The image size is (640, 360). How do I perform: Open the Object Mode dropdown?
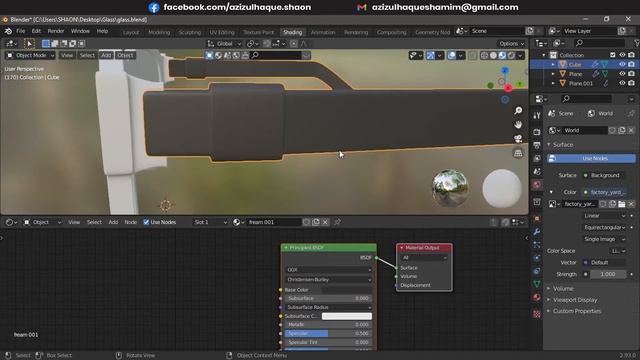(31, 55)
